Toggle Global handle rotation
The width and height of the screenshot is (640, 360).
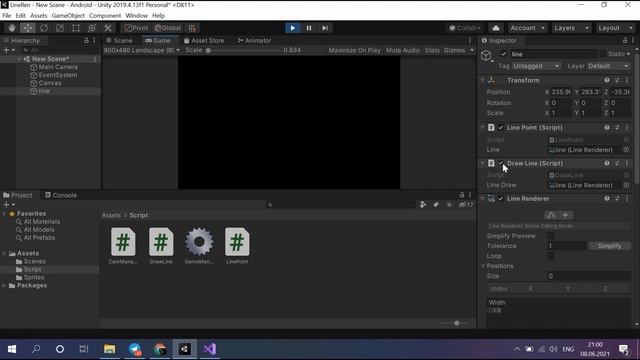(x=168, y=28)
